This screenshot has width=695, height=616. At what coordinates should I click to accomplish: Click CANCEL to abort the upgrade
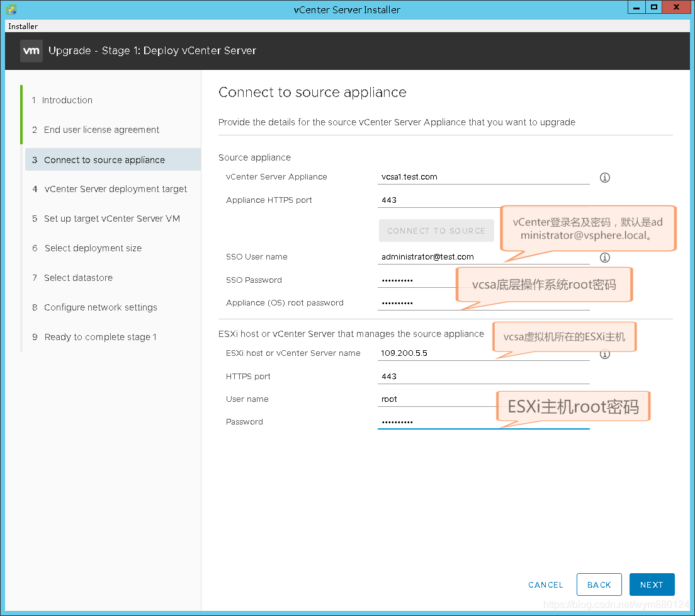click(545, 585)
